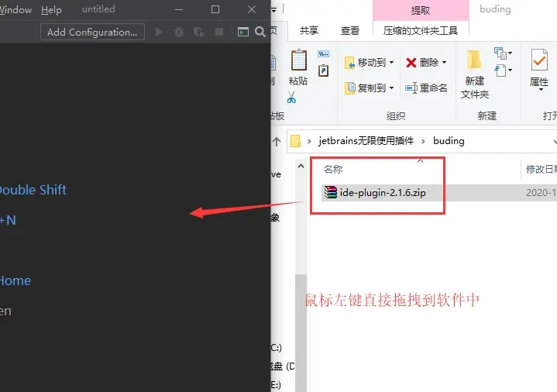Viewport: 557px width, 392px height.
Task: Expand the chevron after jetbrains无限使用插件 breadcrumb
Action: click(423, 141)
